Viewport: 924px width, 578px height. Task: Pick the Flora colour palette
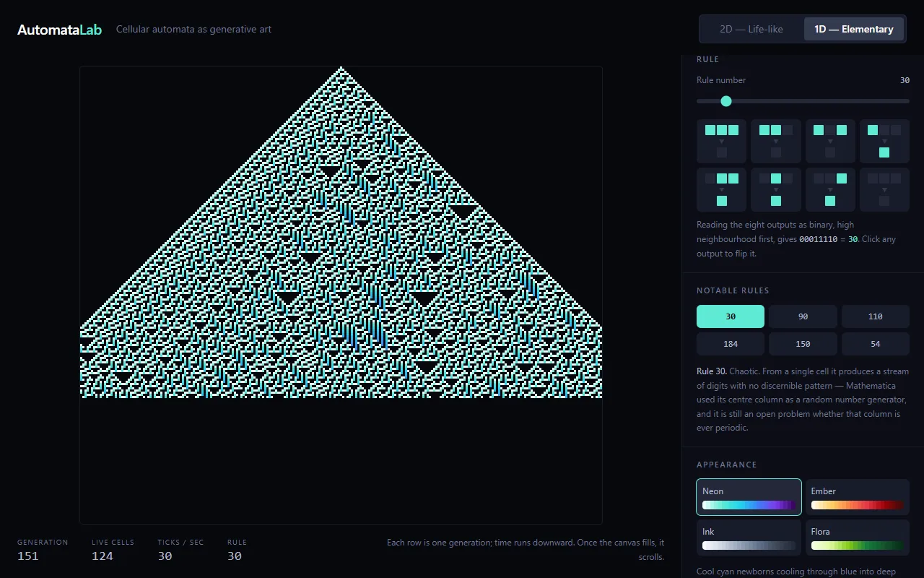[x=857, y=538]
